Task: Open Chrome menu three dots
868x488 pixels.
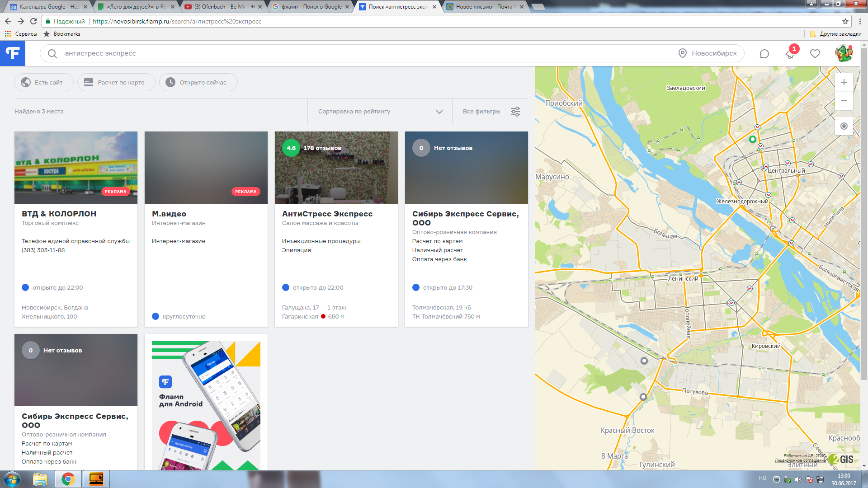Action: coord(860,21)
